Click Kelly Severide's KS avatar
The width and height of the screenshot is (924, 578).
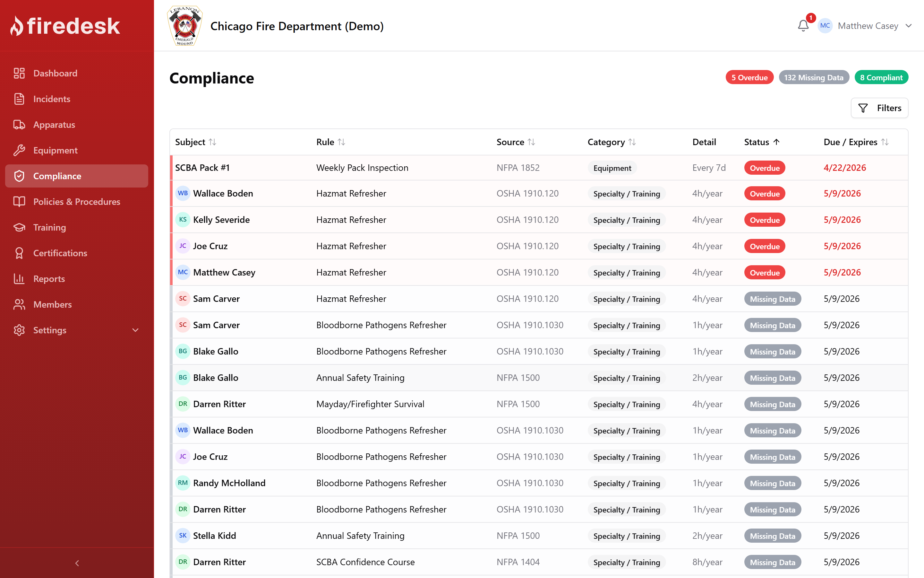[x=183, y=219]
